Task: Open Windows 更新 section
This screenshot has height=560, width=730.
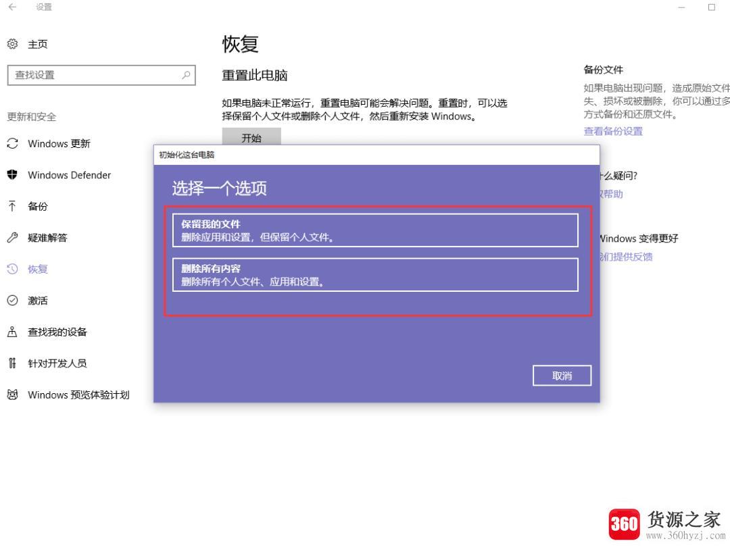Action: click(59, 144)
